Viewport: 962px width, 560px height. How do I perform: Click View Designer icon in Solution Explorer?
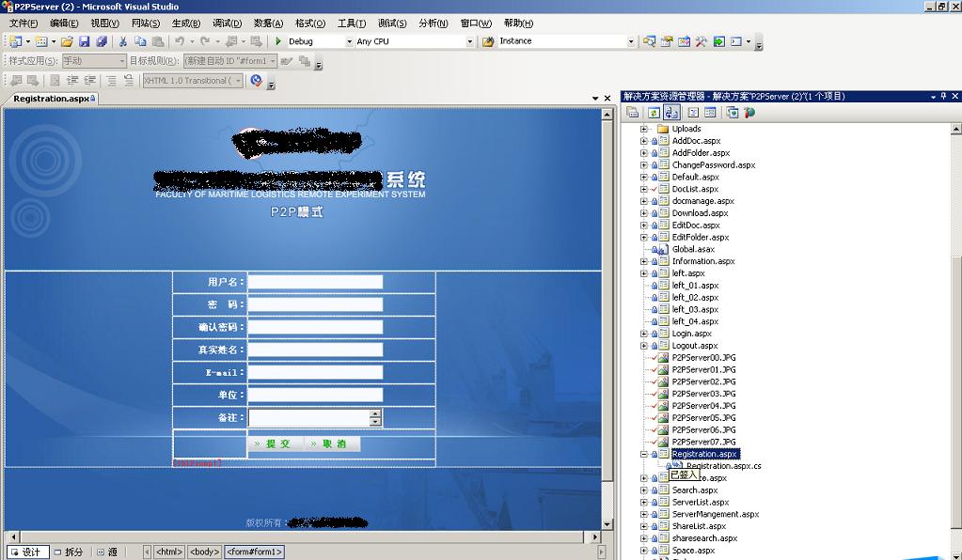point(710,113)
